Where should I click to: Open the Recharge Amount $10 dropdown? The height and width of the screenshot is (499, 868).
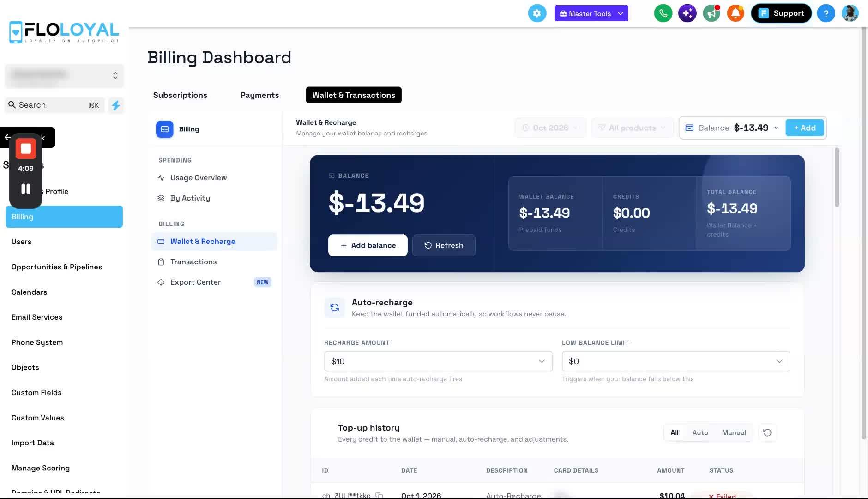click(x=438, y=361)
